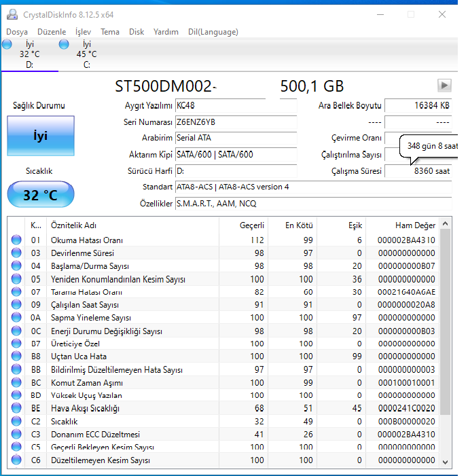Screen dimensions: 468x476
Task: Click the Geçerli column header
Action: tap(243, 225)
